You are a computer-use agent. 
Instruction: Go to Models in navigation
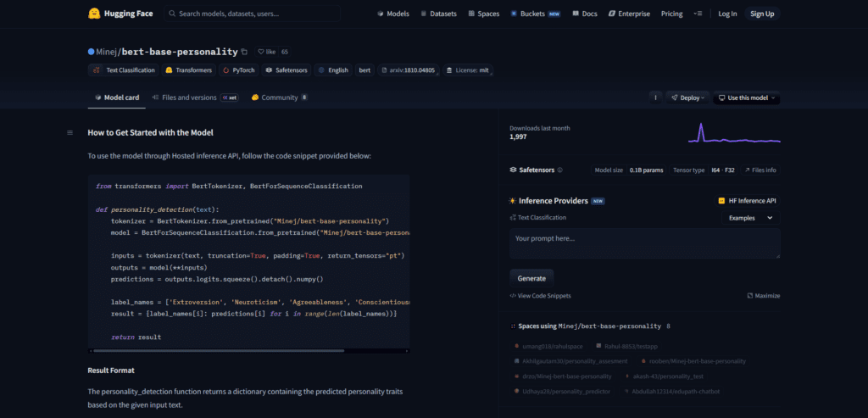pyautogui.click(x=393, y=14)
